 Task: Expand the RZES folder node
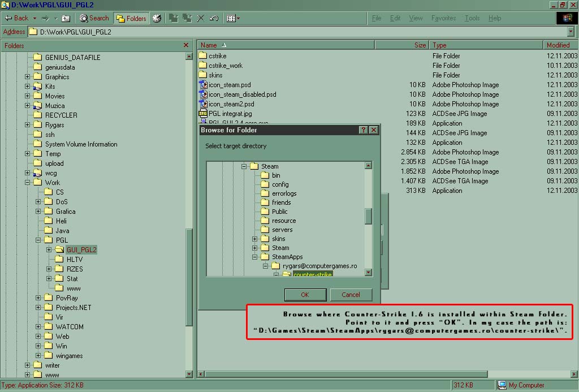click(x=49, y=269)
